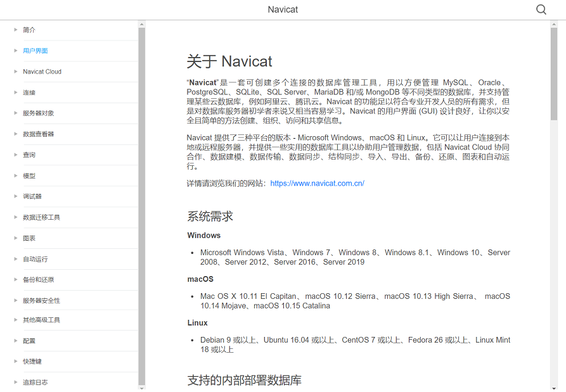
Task: Expand the 连接 section arrow
Action: pos(15,92)
